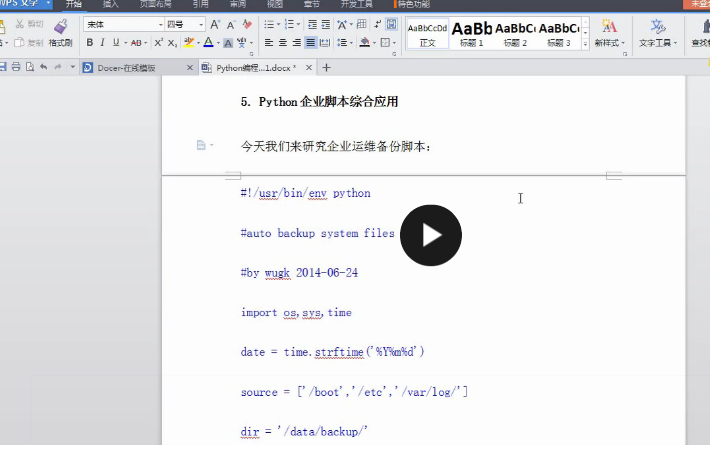
Task: Expand font color dropdown arrow
Action: click(x=218, y=43)
